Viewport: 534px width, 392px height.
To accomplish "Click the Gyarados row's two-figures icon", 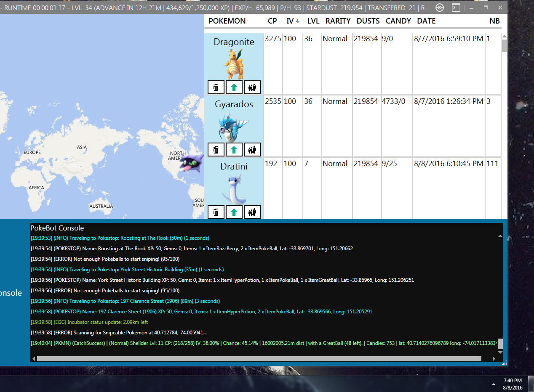I will [x=252, y=149].
